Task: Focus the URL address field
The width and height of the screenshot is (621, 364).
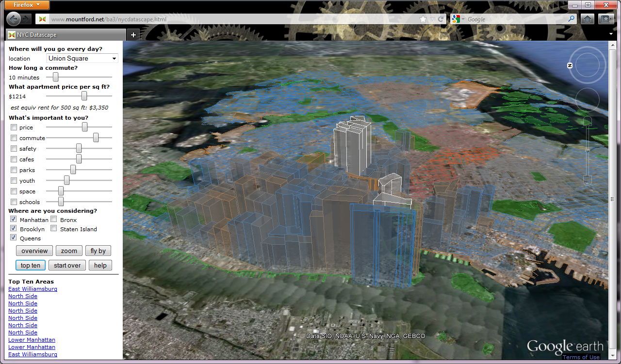Action: [233, 19]
